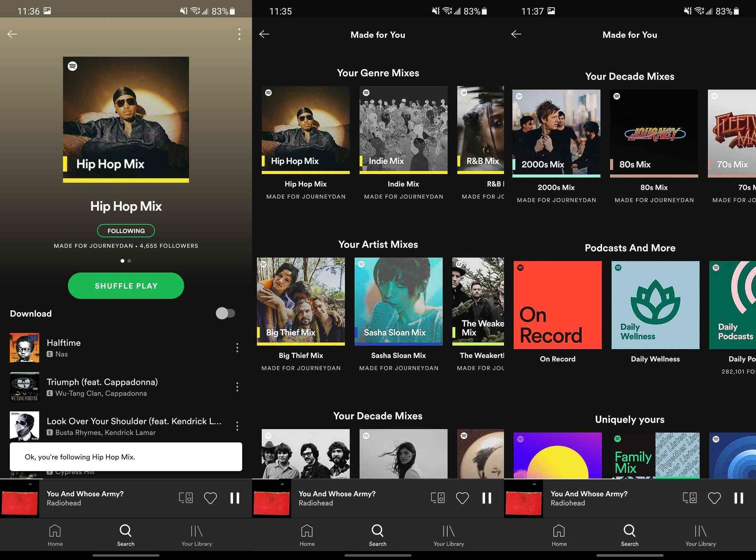The width and height of the screenshot is (756, 560).
Task: Tap 'Sasha Sloan Mix' title below card
Action: [398, 355]
